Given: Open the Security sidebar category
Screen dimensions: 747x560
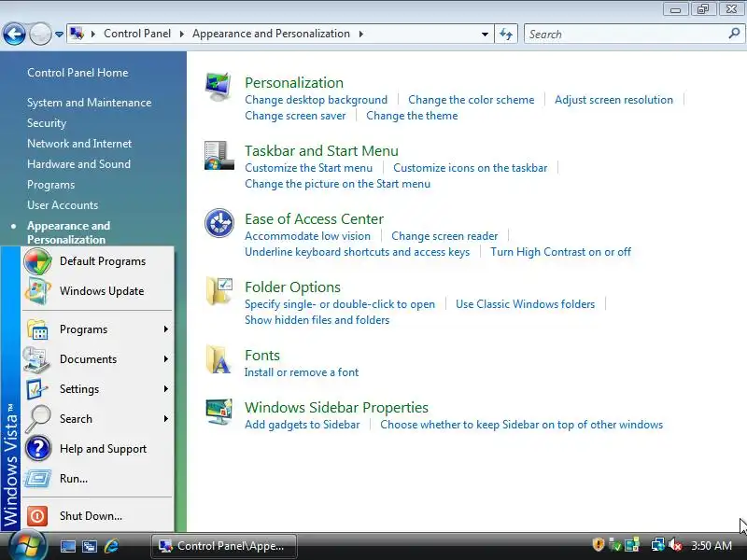Looking at the screenshot, I should point(47,123).
